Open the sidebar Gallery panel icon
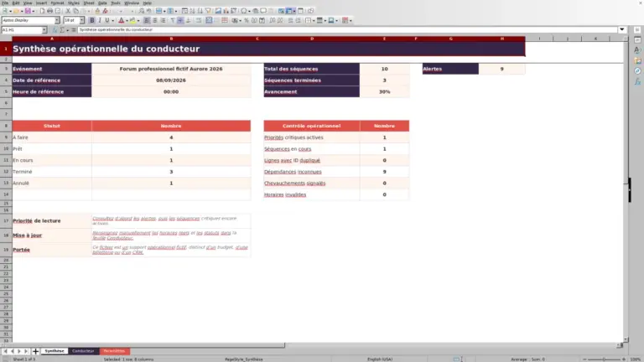Viewport: 644px width, 362px height. click(x=637, y=60)
